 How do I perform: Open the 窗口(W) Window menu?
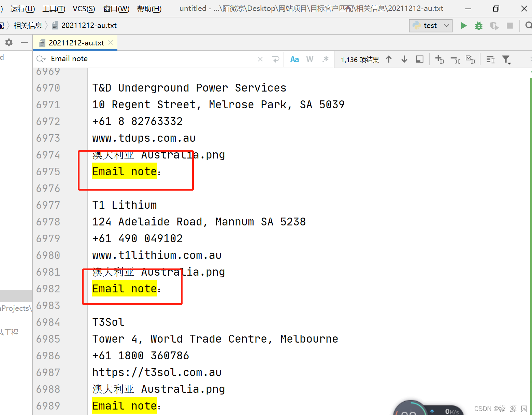pos(116,9)
